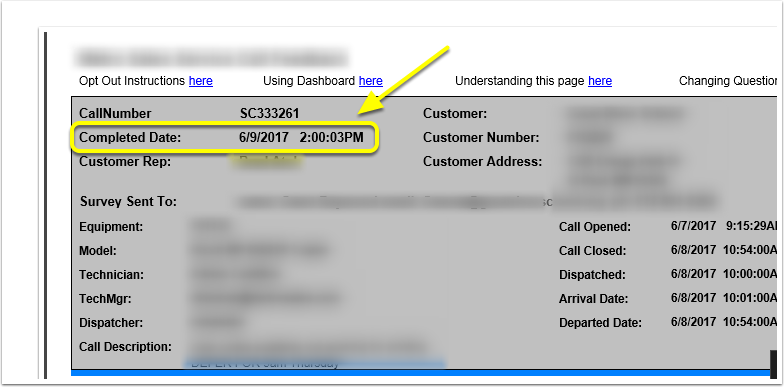Click the Technician label
Viewport: 784px width, 387px height.
112,275
